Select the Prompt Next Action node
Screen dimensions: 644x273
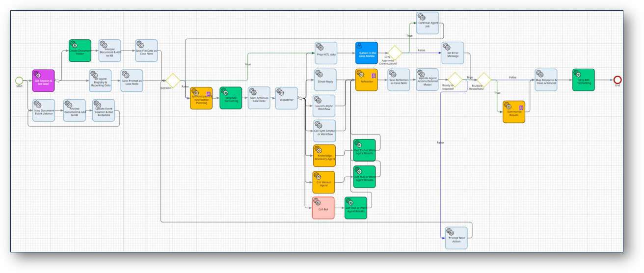[x=456, y=238]
